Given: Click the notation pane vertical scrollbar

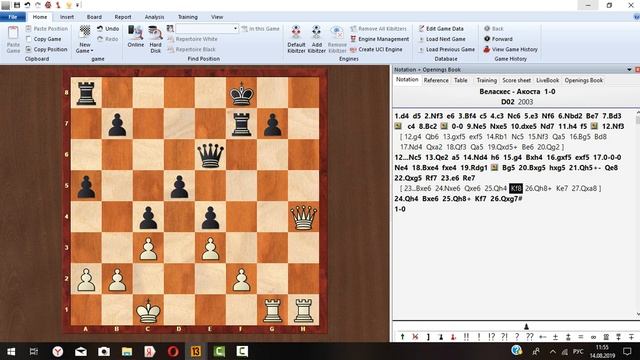Looking at the screenshot, I should pos(638,214).
